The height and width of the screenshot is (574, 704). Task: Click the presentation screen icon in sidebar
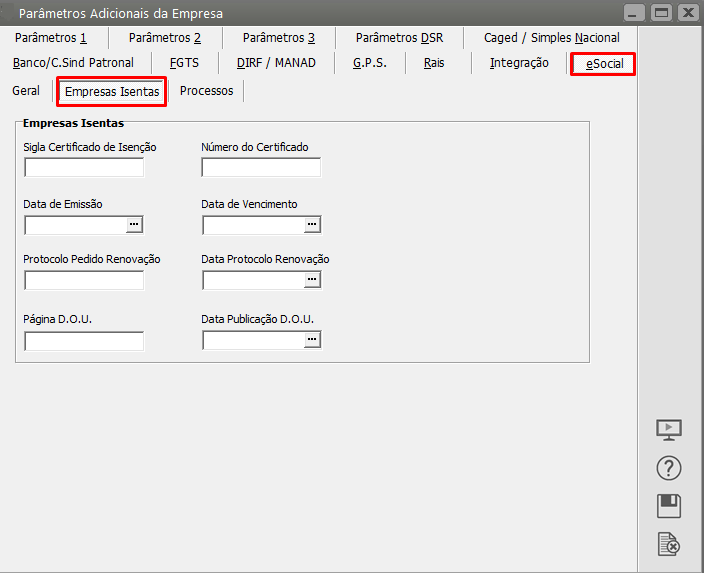click(669, 430)
